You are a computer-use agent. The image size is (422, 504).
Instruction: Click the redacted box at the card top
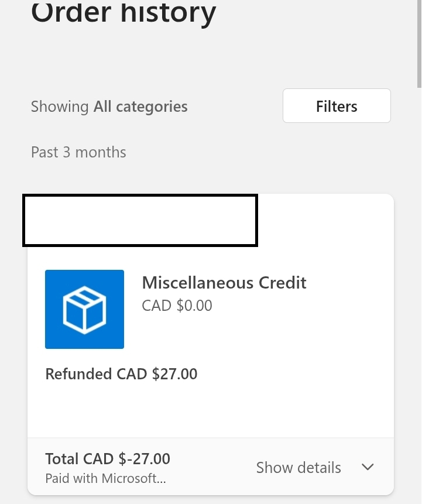coord(140,221)
